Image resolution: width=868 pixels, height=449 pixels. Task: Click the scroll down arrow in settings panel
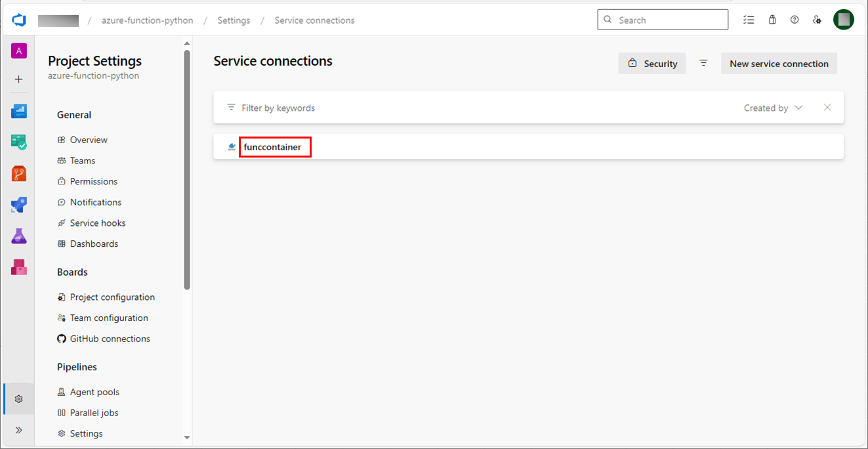[187, 437]
